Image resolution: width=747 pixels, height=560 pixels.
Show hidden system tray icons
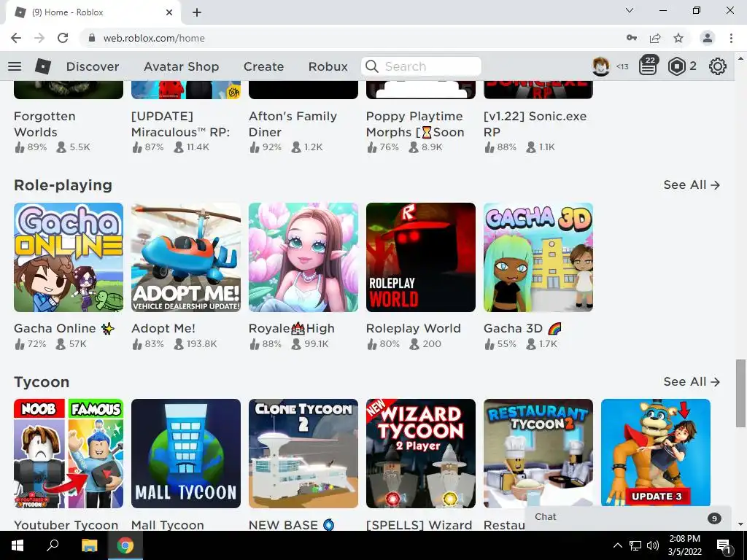pos(617,545)
